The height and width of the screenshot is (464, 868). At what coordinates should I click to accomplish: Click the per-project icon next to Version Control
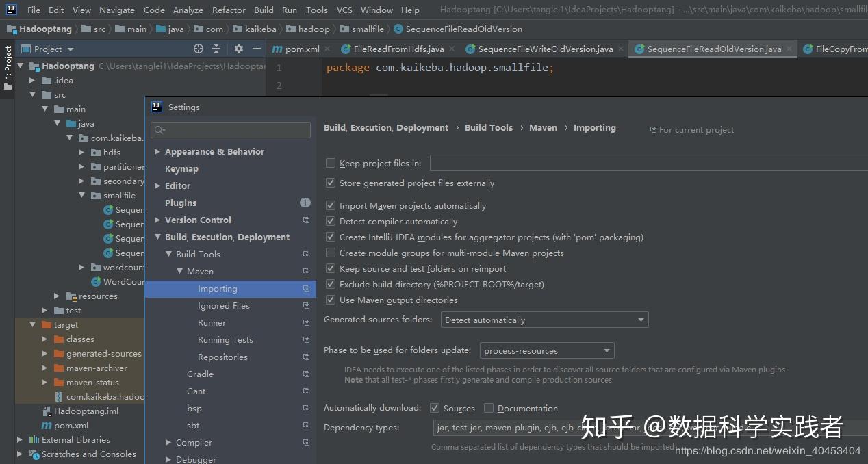coord(306,220)
